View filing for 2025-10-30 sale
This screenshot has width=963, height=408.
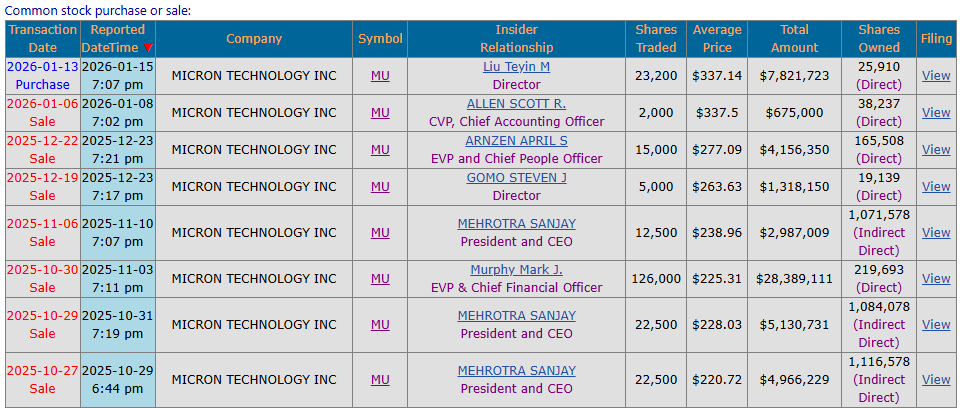click(x=936, y=278)
